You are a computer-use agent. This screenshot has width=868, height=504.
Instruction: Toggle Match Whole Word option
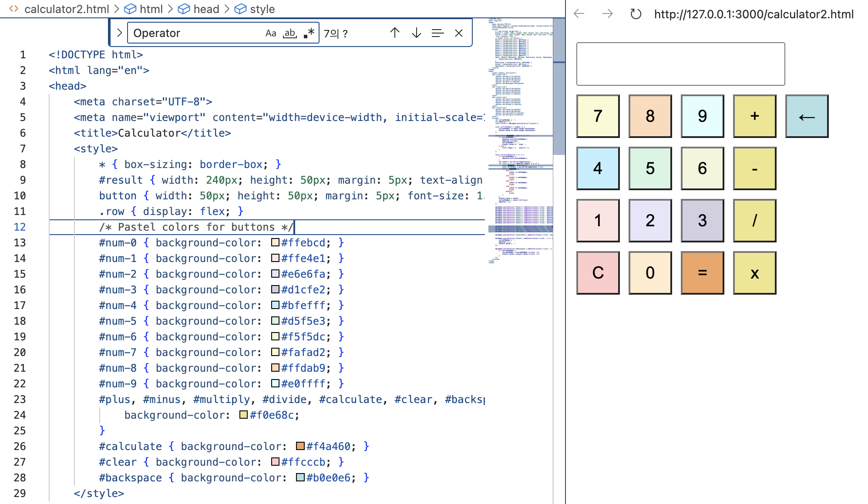coord(289,33)
